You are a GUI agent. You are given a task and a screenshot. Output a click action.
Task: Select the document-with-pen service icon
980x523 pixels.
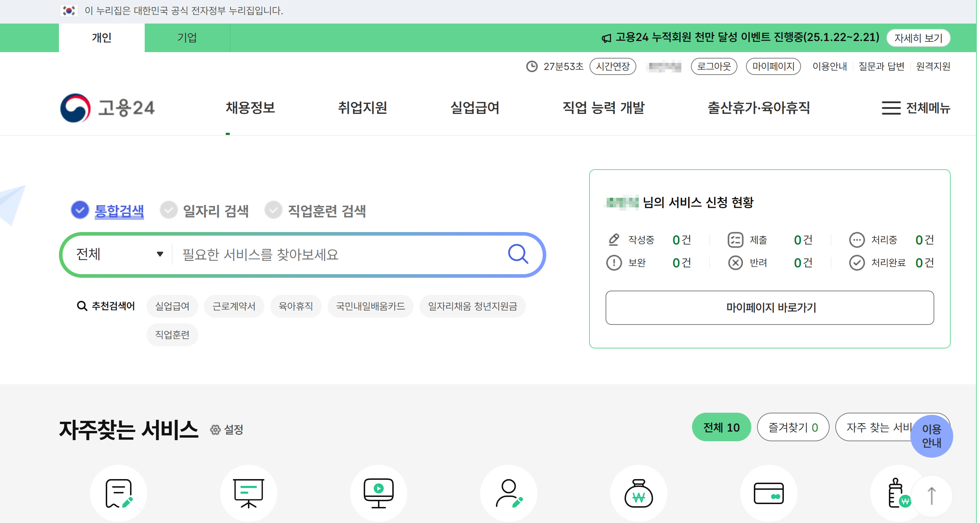coord(118,493)
